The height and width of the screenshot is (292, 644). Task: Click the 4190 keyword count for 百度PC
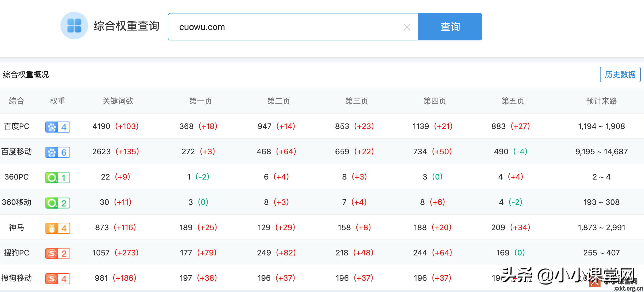click(101, 126)
